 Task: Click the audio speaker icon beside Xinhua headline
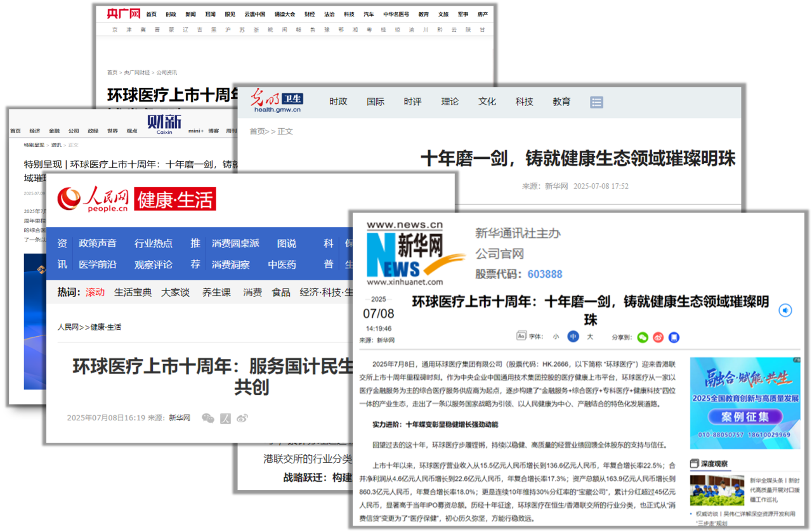(785, 310)
